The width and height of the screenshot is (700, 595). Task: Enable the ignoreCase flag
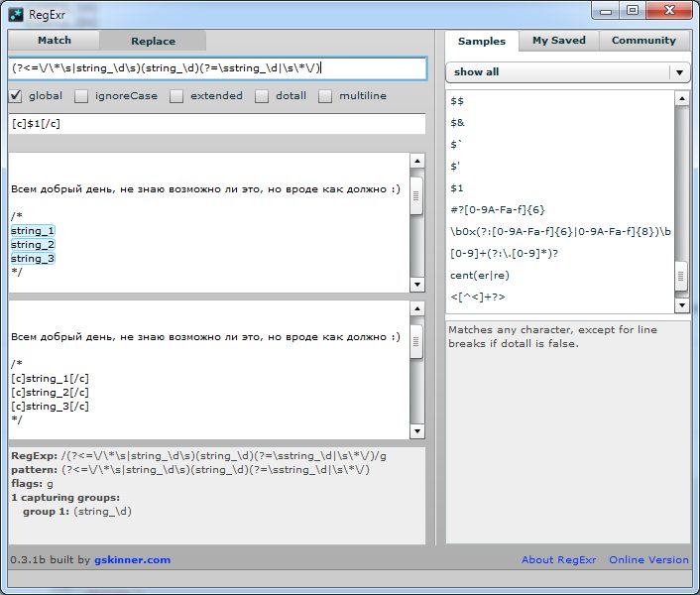tap(81, 96)
